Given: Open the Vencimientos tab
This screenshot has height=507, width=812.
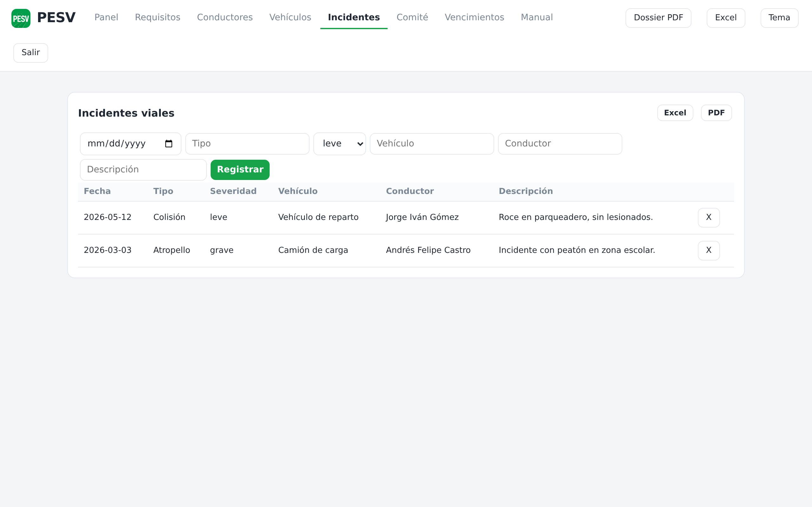Looking at the screenshot, I should (474, 17).
